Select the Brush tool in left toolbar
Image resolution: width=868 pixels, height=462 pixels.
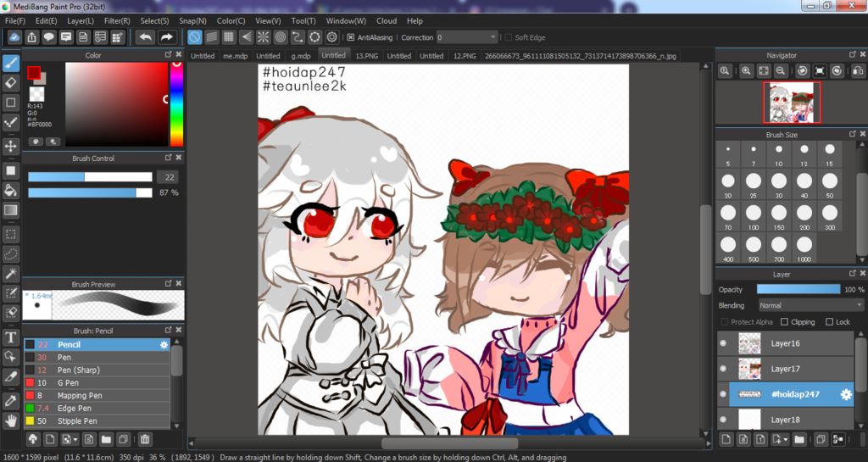[10, 63]
